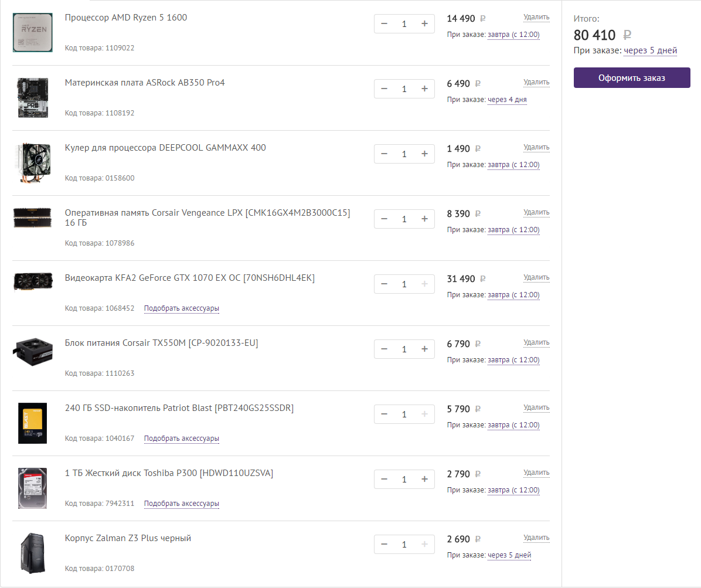The width and height of the screenshot is (701, 588).
Task: Open product title Блок питания Corsair TX550M
Action: (x=161, y=343)
